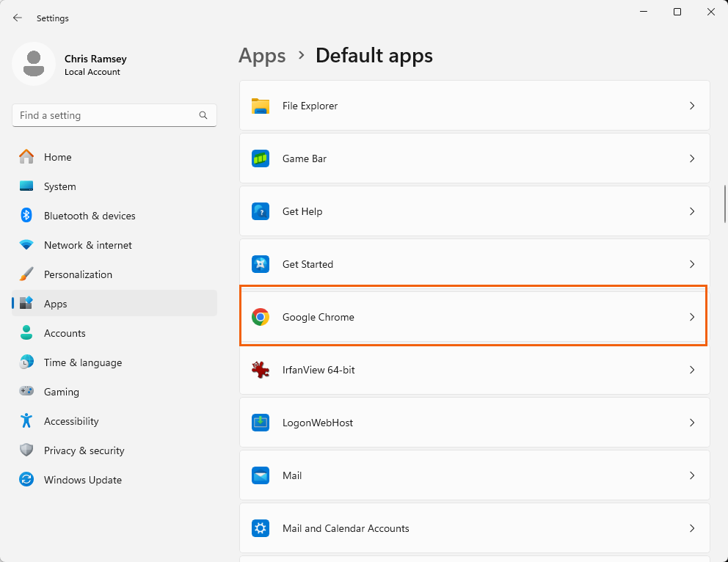Click the File Explorer label text
Screen dimensions: 728x562
click(310, 106)
